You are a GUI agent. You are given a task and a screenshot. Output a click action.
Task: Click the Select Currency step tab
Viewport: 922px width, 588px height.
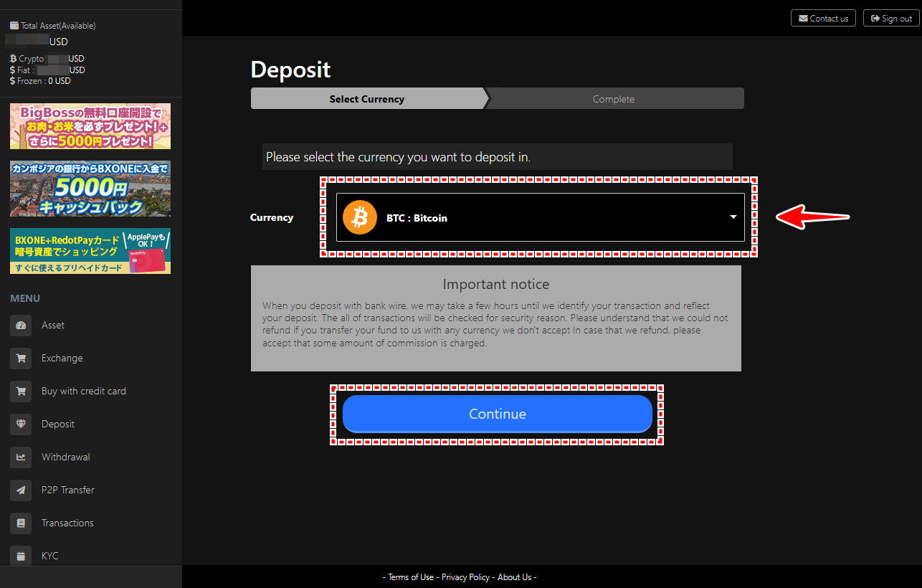tap(369, 99)
